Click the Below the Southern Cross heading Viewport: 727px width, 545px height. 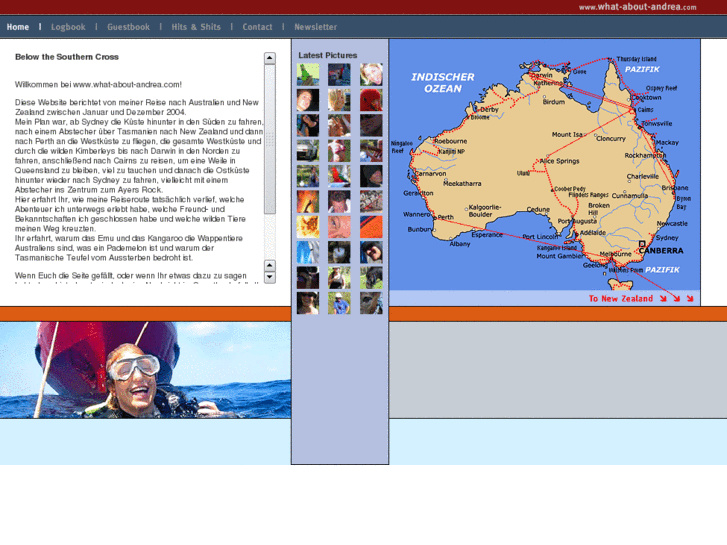(67, 57)
